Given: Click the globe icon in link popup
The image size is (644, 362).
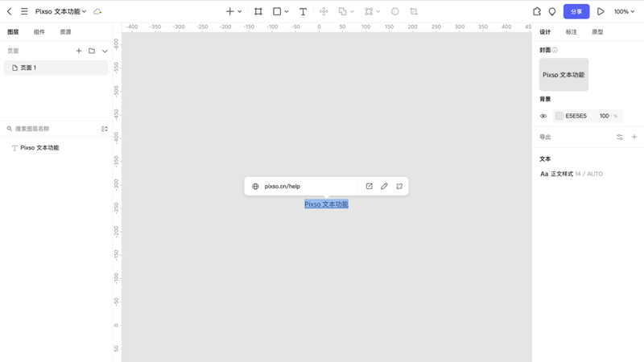Looking at the screenshot, I should pos(255,187).
